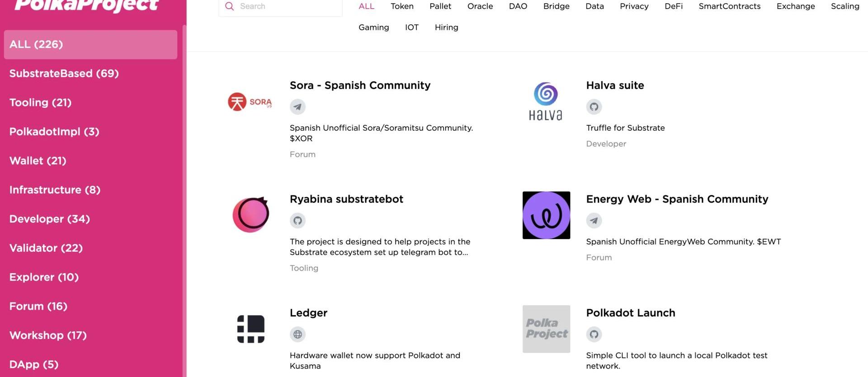The image size is (868, 377).
Task: Click the Polka Project placeholder logo
Action: [x=546, y=329]
